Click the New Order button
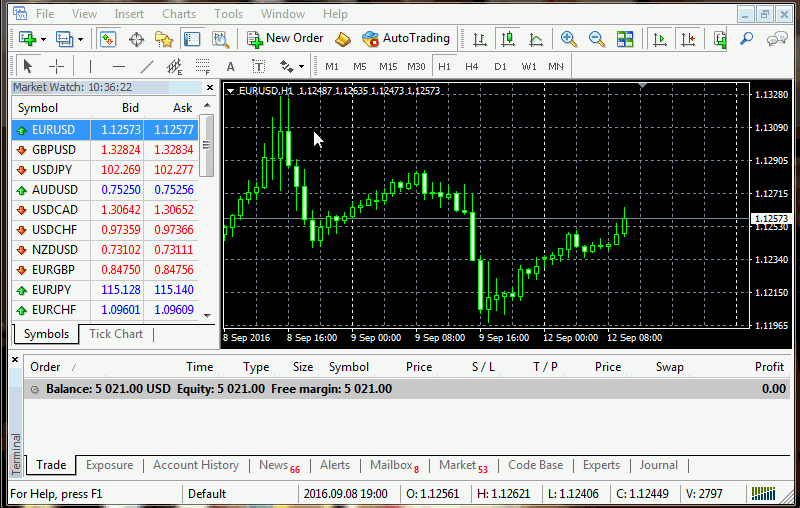This screenshot has width=800, height=508. pos(285,39)
